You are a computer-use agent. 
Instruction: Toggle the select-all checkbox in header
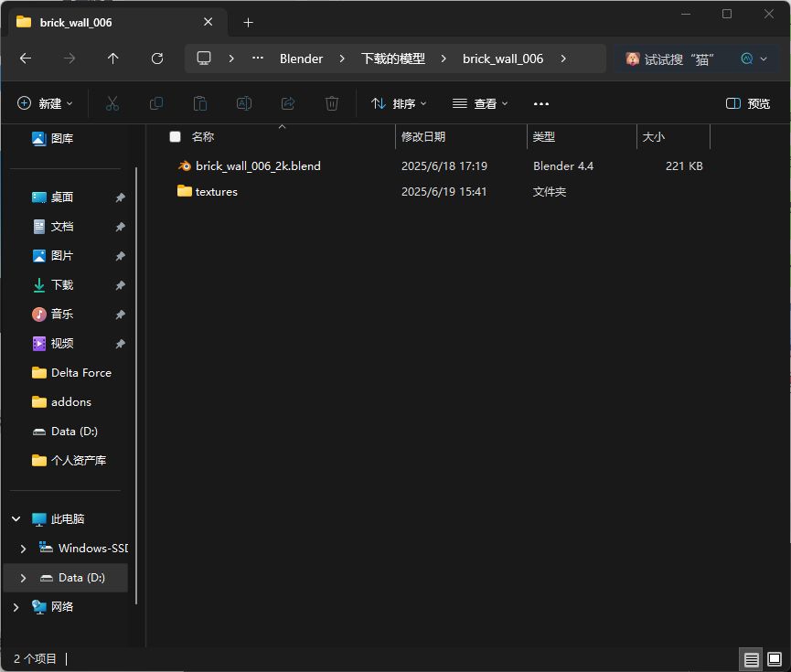[176, 137]
